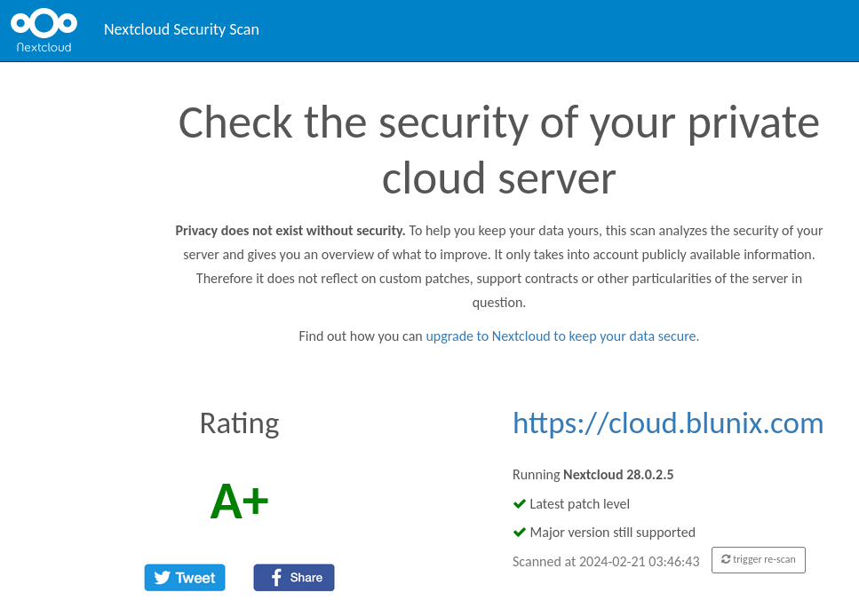This screenshot has height=616, width=859.
Task: Click the Running Nextcloud 28.0.2.5 text
Action: pos(593,474)
